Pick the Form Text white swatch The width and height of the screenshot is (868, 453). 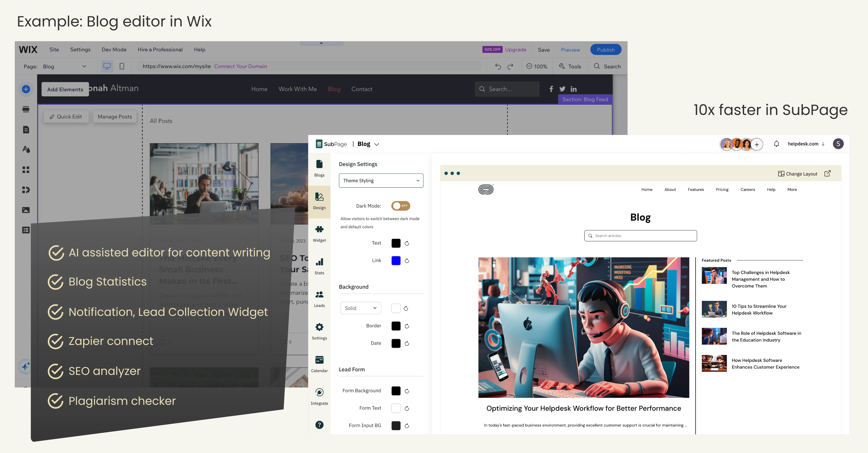(x=396, y=409)
